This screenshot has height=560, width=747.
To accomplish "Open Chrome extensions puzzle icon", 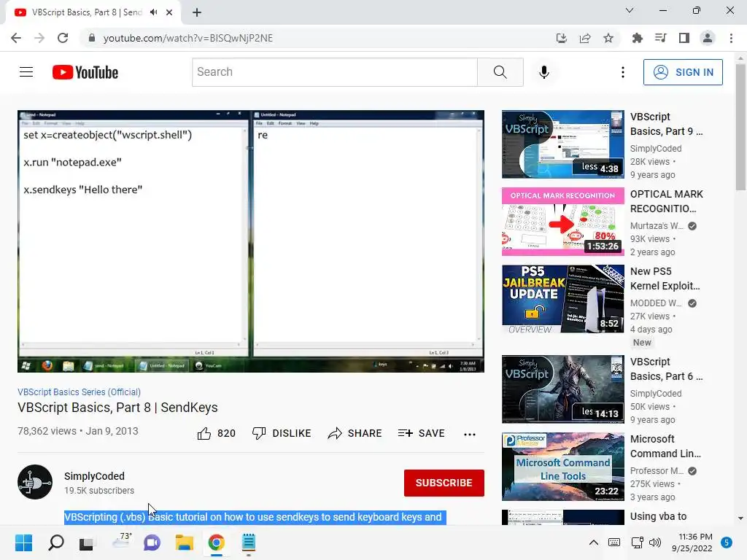I will coord(637,38).
